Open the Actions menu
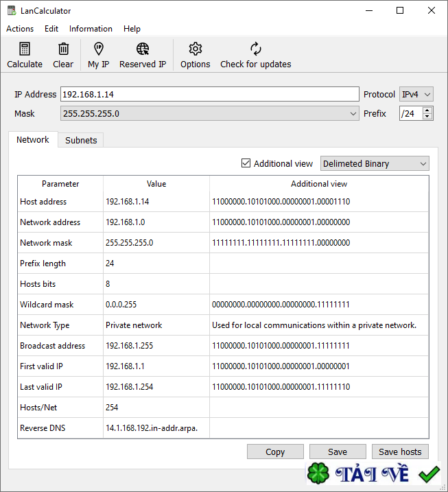Screen dimensions: 448x492 [x=20, y=29]
